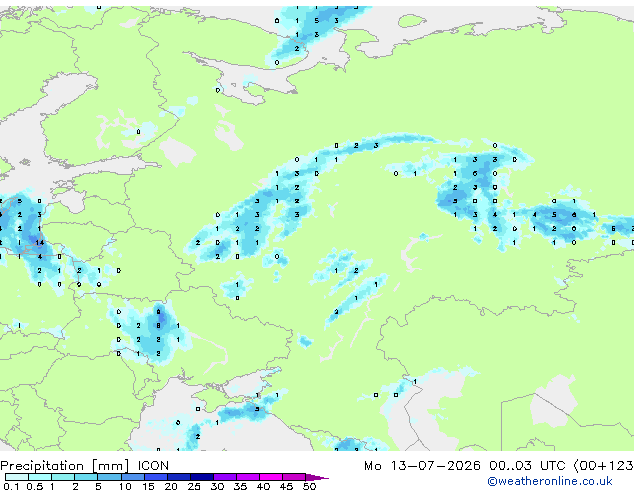Select the legend swatch between 25 and 30
The image size is (634, 490).
pyautogui.click(x=202, y=477)
